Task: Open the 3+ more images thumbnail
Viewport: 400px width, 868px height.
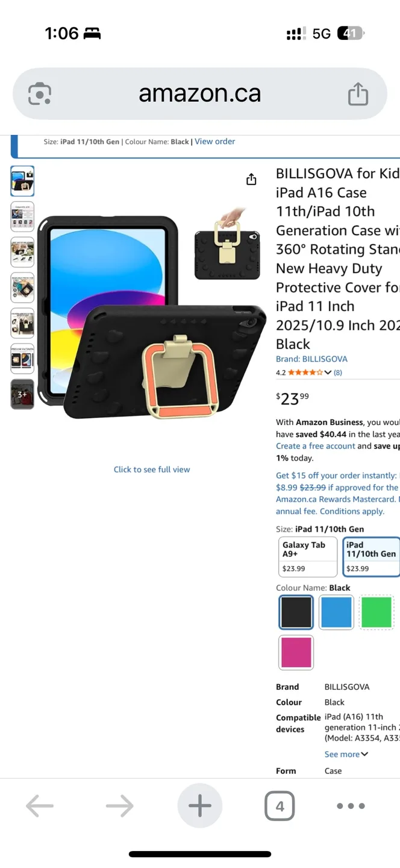Action: [x=22, y=394]
